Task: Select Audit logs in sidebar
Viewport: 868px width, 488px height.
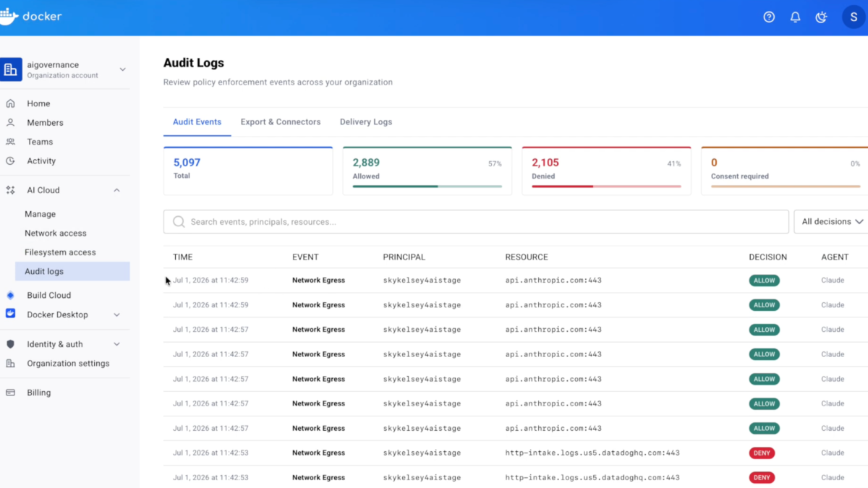Action: pyautogui.click(x=72, y=271)
